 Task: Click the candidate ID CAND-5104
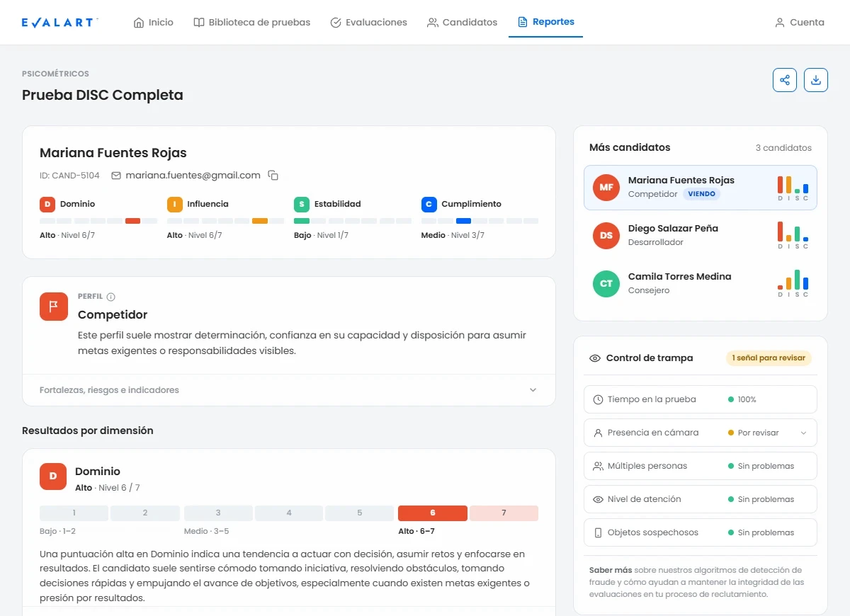(x=69, y=176)
